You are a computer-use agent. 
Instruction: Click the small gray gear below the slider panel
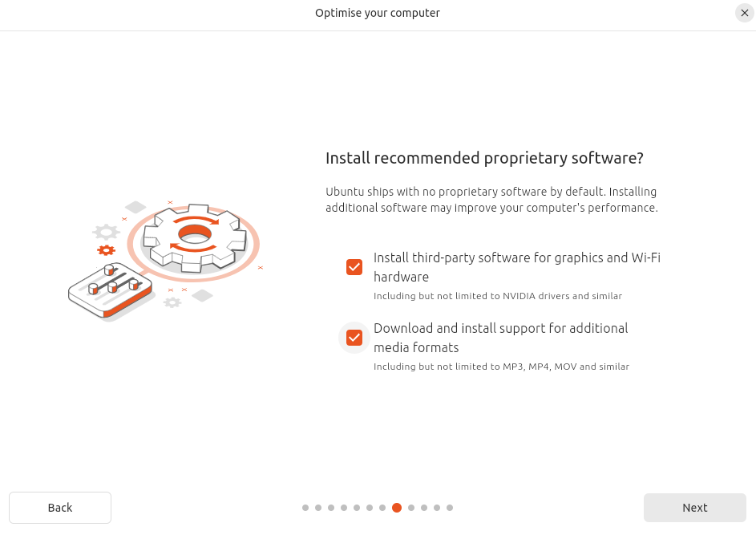point(172,302)
